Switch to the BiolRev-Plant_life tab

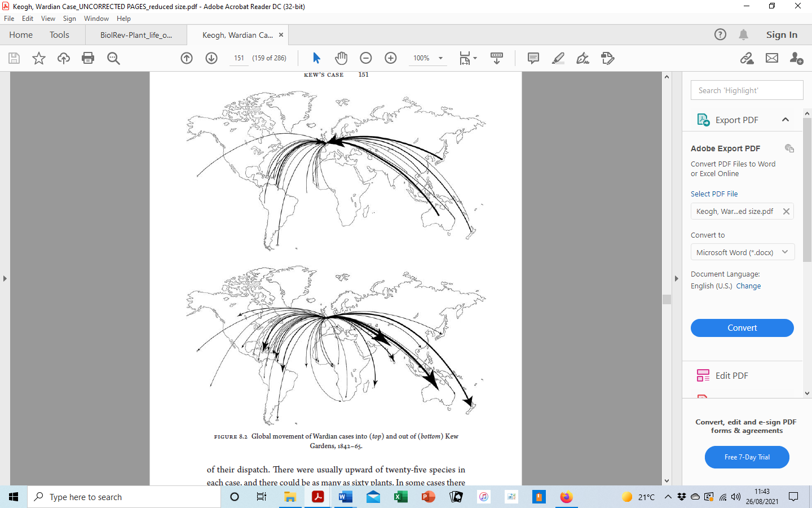point(135,34)
